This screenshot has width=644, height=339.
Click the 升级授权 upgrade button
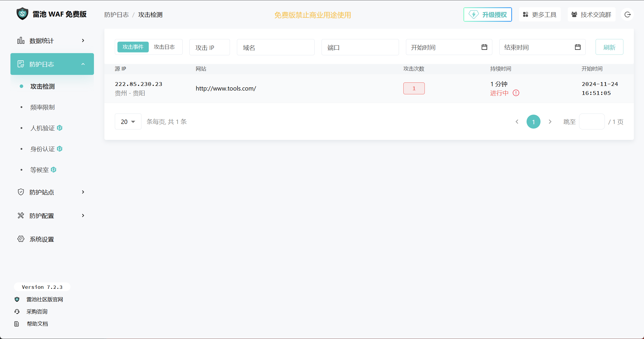[x=487, y=15]
